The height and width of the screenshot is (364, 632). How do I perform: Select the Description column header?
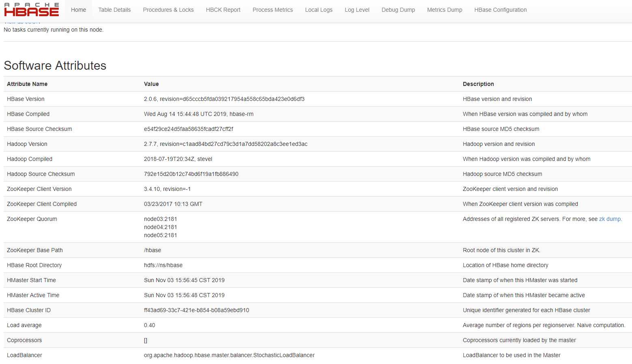[478, 84]
